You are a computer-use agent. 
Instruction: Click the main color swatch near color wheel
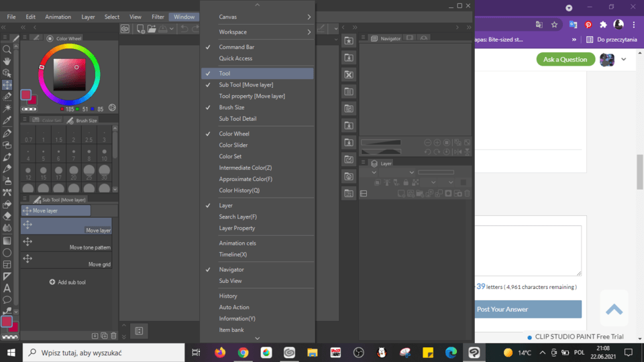point(26,95)
